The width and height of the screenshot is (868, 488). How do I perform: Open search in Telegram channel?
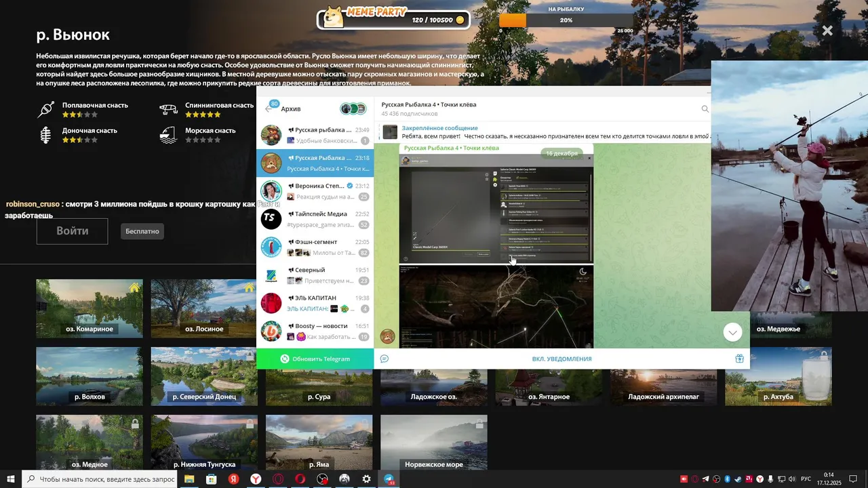tap(705, 108)
